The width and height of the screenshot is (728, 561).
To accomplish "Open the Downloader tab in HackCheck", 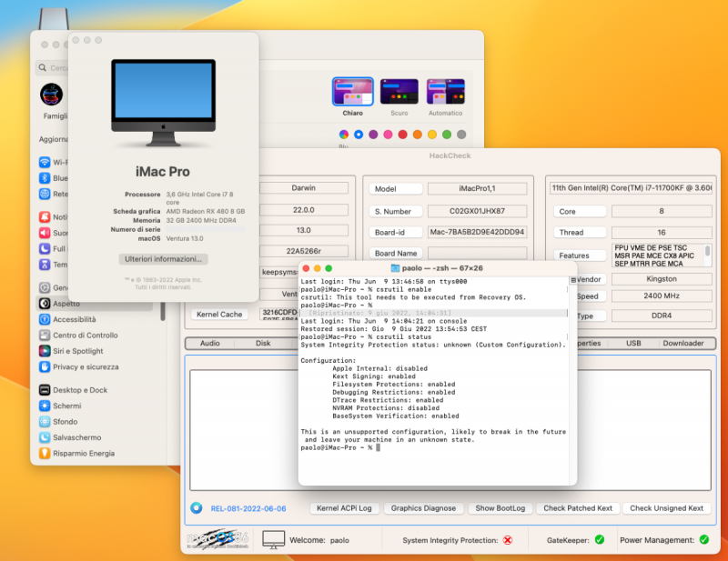I will pyautogui.click(x=682, y=344).
